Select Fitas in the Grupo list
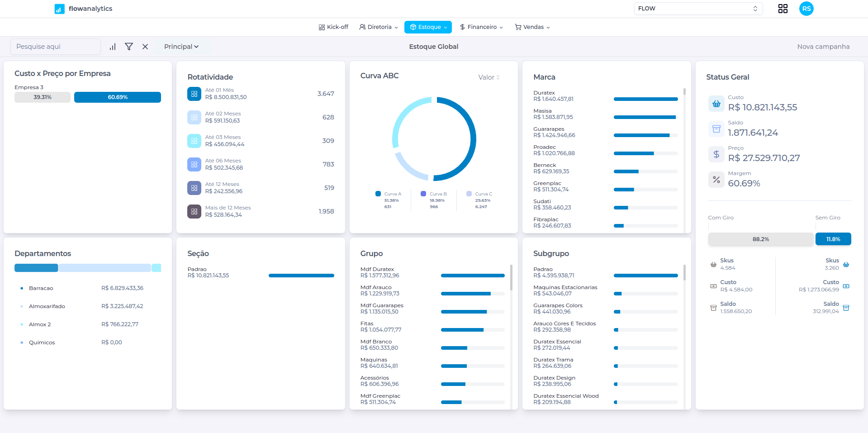The height and width of the screenshot is (433, 868). click(432, 327)
